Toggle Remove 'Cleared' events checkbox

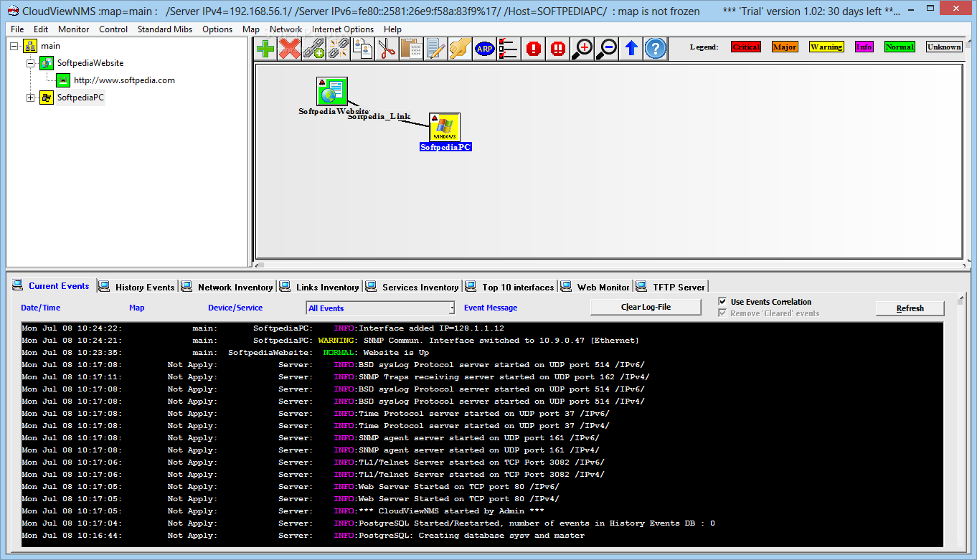click(x=722, y=313)
